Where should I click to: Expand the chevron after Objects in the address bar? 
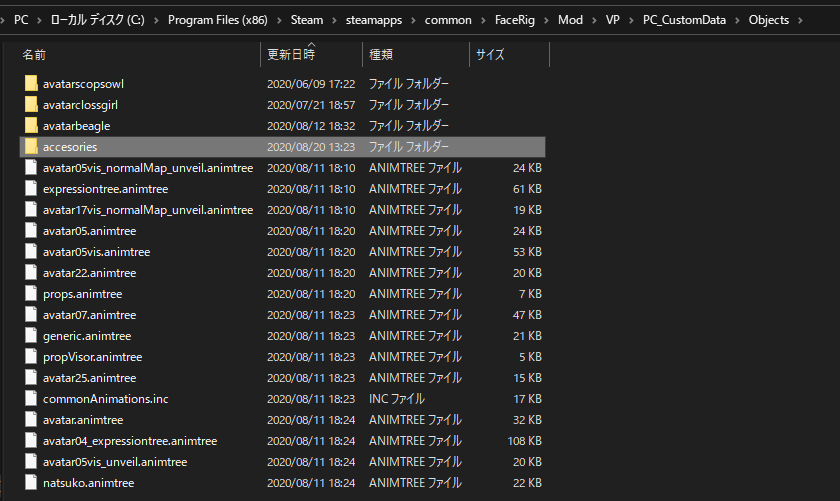tap(800, 20)
